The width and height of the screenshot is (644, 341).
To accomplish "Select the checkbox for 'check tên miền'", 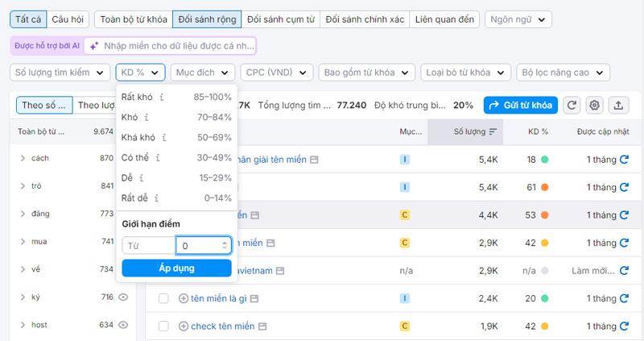I will coord(163,326).
